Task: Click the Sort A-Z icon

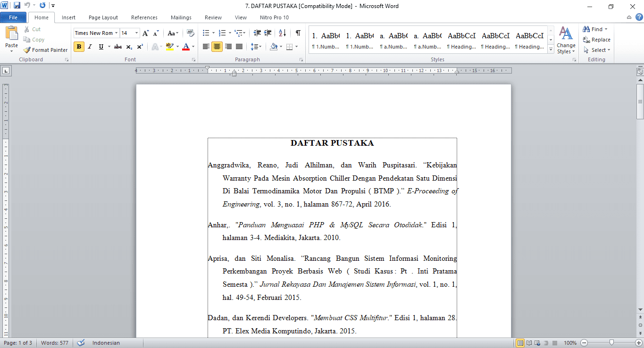Action: [x=282, y=33]
